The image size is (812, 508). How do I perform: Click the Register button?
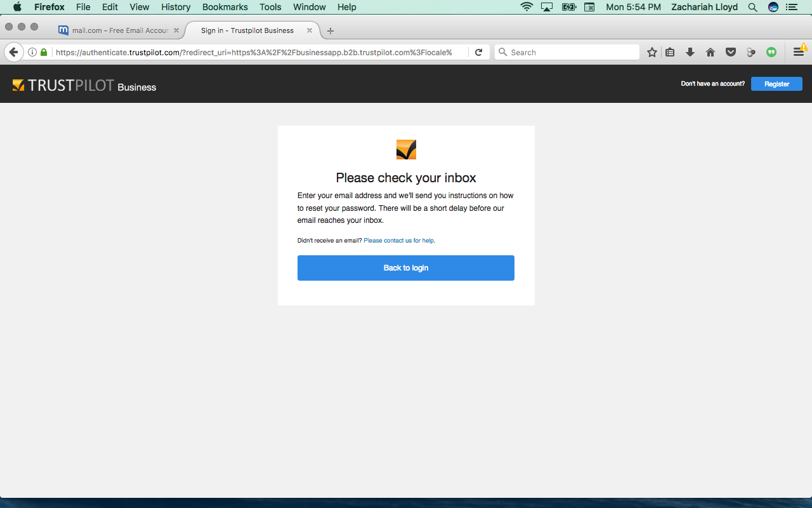coord(776,84)
